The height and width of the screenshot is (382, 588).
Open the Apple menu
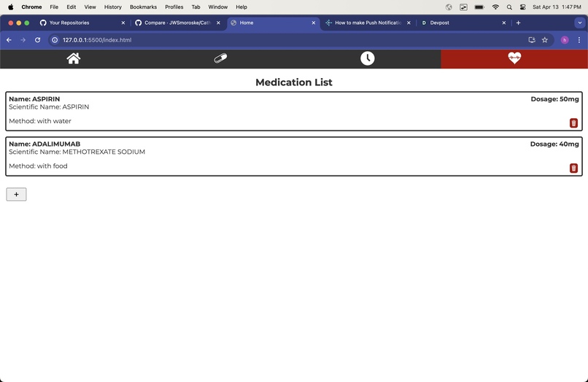coord(10,7)
